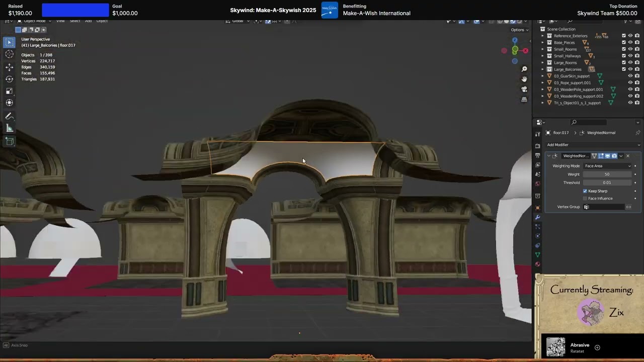Toggle the Keep Sharp checkbox
This screenshot has width=644, height=362.
[x=585, y=191]
